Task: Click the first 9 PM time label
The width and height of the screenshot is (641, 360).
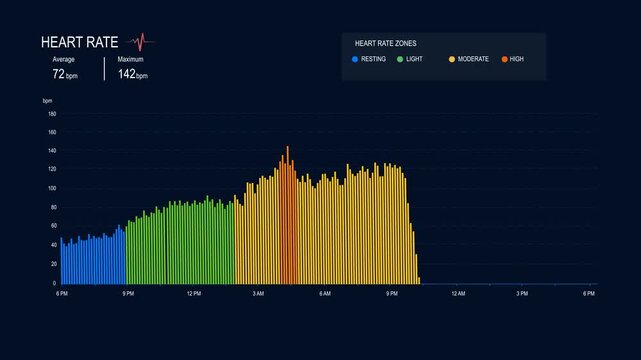Action: pos(128,294)
